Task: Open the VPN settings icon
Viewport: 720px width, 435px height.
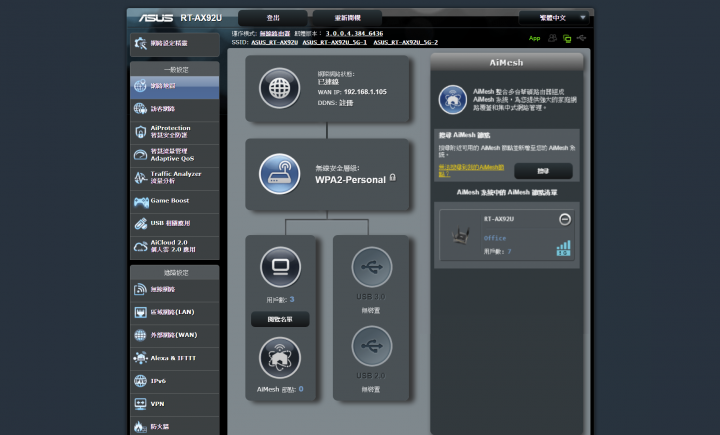Action: click(140, 404)
